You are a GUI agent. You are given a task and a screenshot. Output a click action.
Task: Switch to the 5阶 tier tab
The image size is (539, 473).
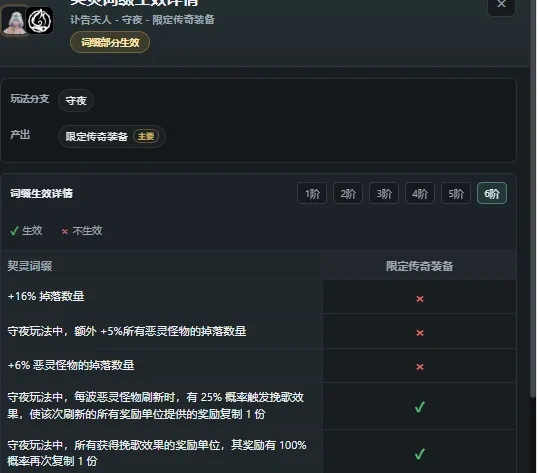456,194
